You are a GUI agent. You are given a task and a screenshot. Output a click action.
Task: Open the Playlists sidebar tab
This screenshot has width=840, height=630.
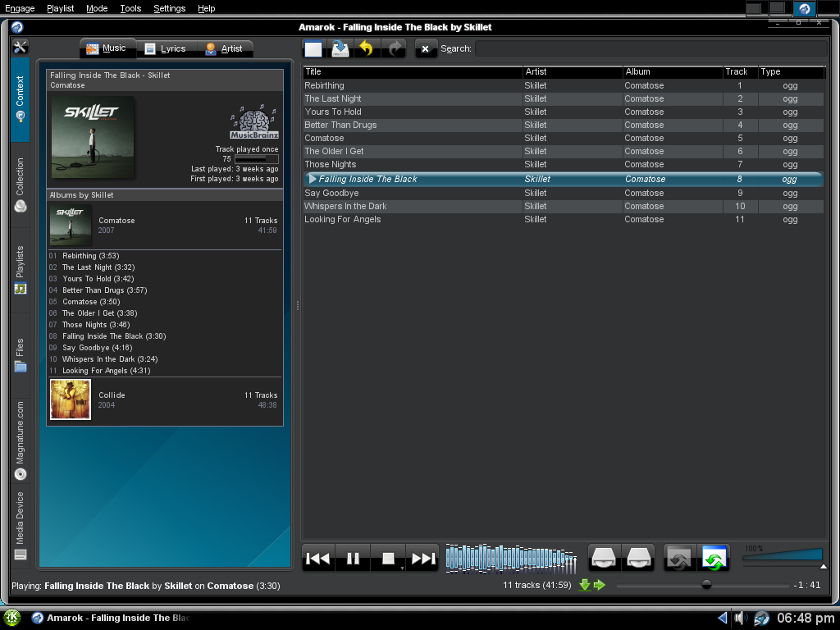20,269
